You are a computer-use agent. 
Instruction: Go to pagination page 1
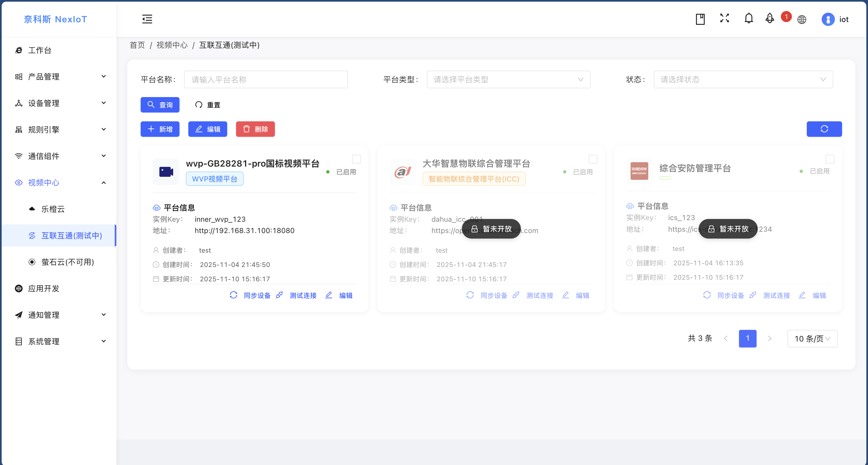pos(748,338)
